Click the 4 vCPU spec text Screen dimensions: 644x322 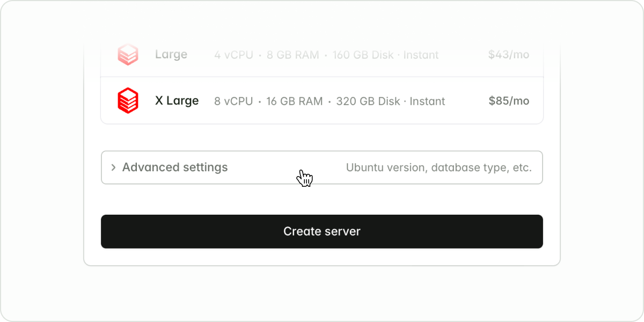(233, 55)
